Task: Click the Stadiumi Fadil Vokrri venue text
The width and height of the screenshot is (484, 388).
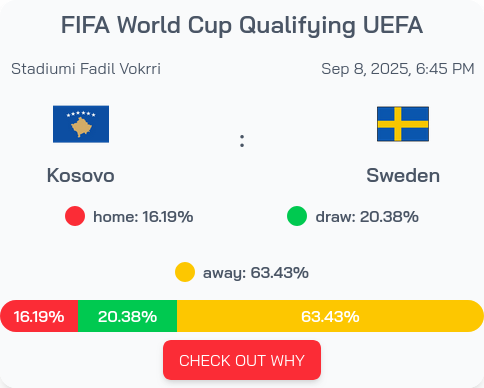Action: (86, 69)
